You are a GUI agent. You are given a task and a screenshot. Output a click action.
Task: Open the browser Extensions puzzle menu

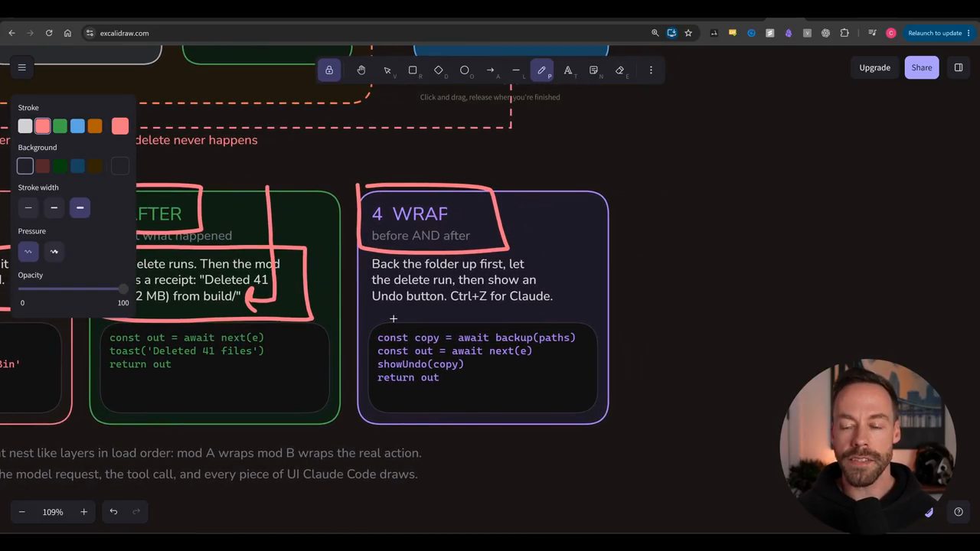click(844, 33)
